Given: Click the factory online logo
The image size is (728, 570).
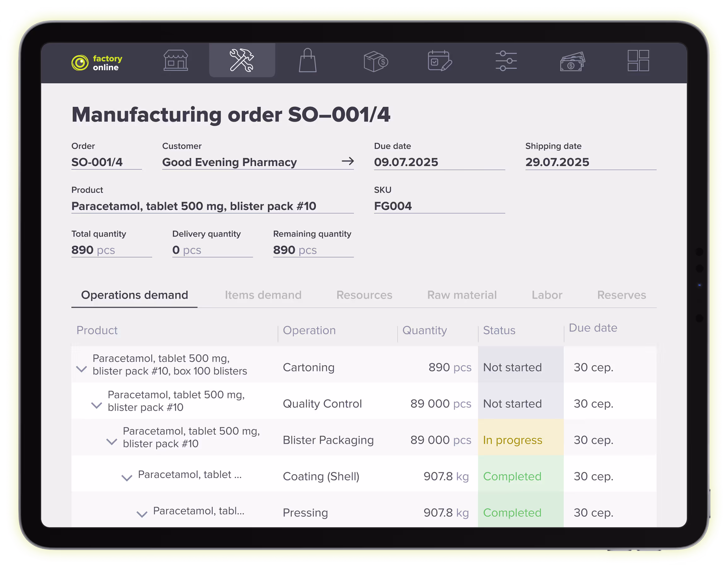Looking at the screenshot, I should tap(97, 62).
